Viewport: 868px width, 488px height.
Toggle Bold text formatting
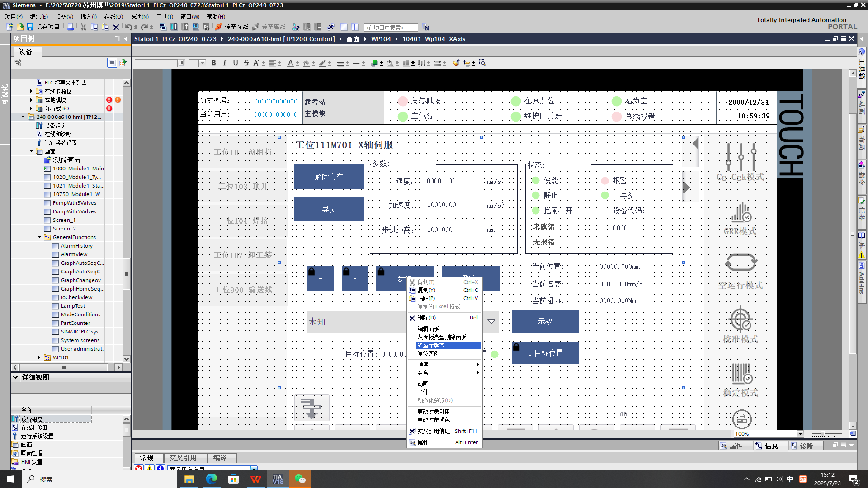tap(214, 63)
